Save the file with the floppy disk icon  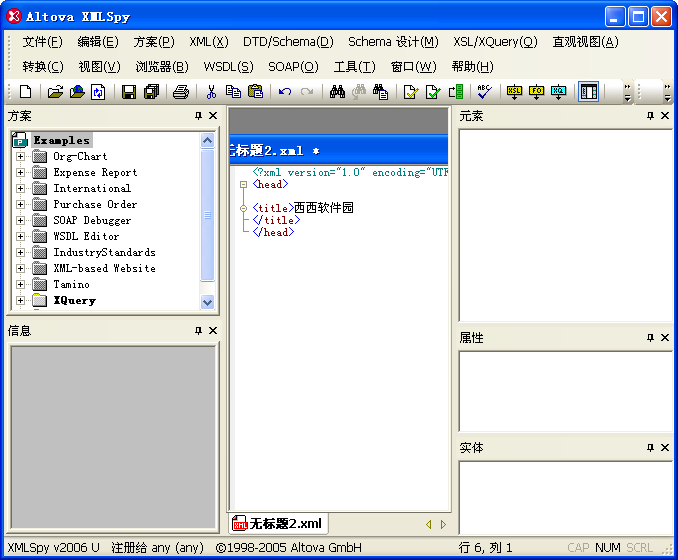(129, 92)
